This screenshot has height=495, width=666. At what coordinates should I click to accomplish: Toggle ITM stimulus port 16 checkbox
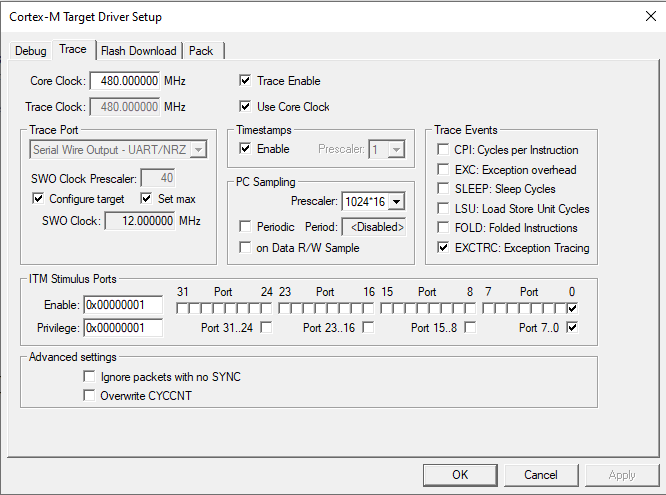click(368, 308)
